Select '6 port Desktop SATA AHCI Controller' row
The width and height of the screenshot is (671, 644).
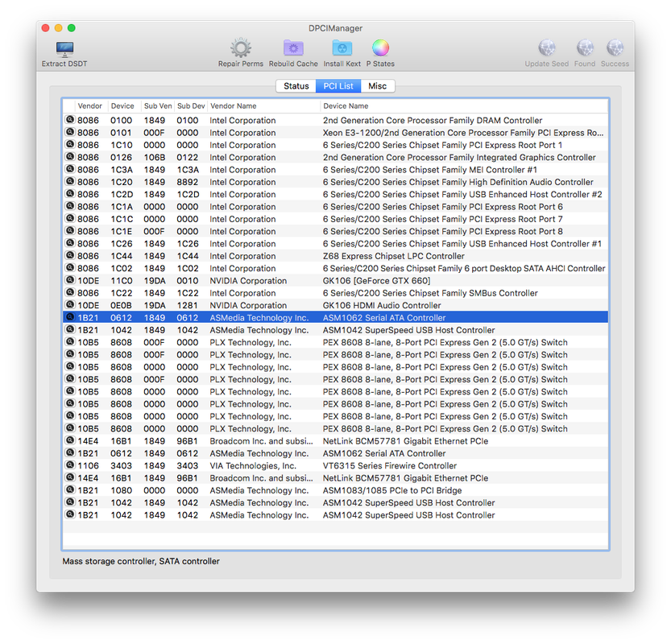[335, 268]
